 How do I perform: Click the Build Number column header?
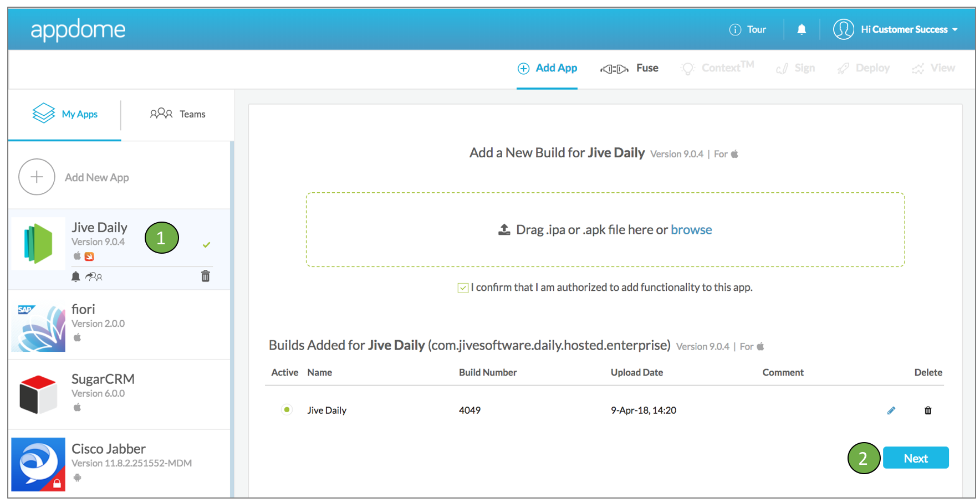click(x=488, y=373)
